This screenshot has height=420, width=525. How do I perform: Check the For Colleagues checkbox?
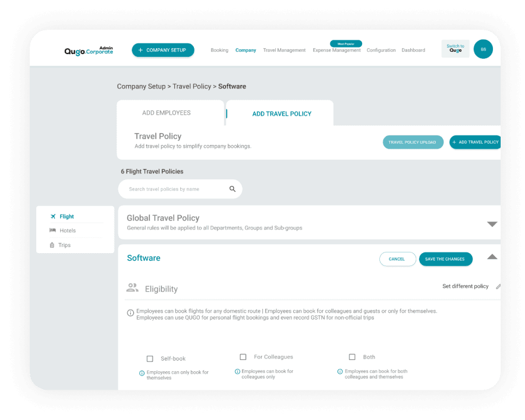pos(243,357)
